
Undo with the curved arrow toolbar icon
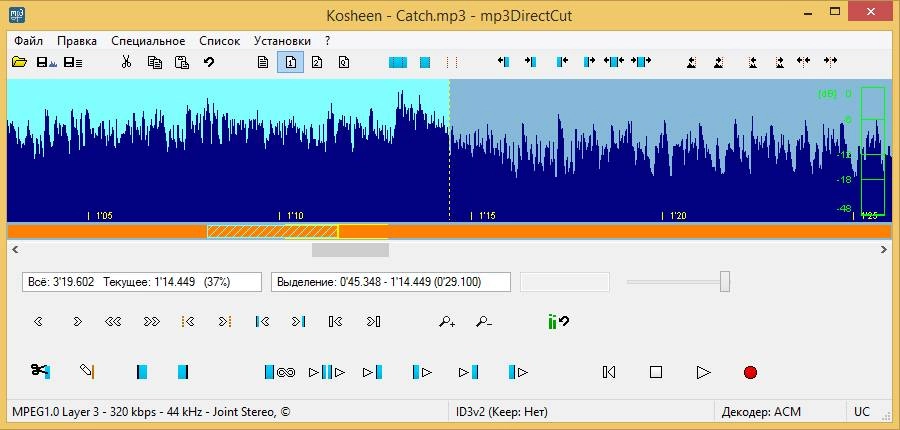click(x=209, y=62)
